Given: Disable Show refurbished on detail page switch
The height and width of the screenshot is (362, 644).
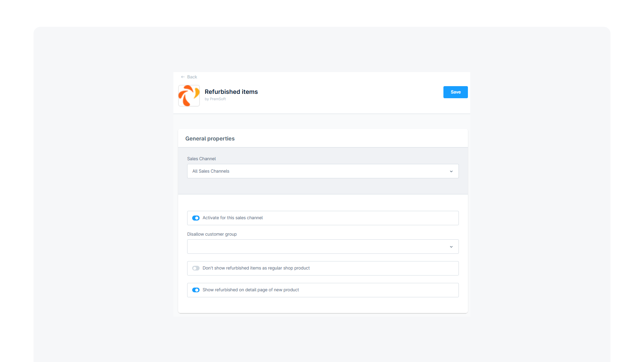Looking at the screenshot, I should click(196, 290).
